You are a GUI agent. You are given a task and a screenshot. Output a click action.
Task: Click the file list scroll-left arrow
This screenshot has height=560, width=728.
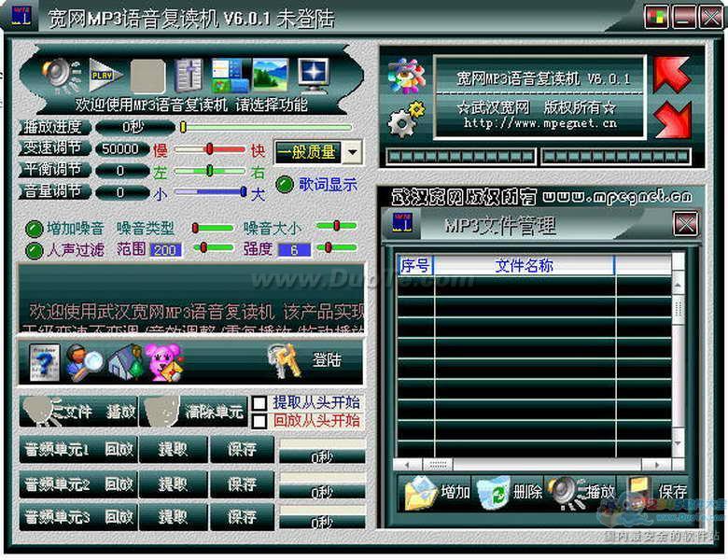(x=407, y=465)
